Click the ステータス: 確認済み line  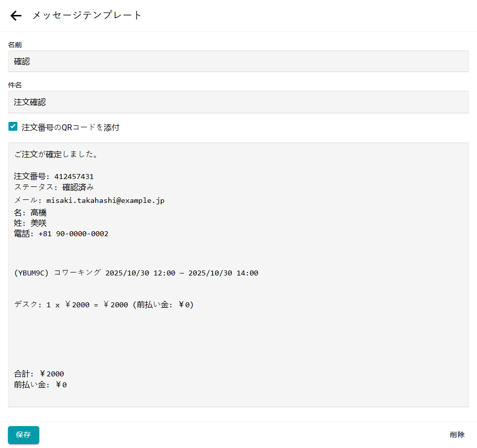[x=54, y=187]
